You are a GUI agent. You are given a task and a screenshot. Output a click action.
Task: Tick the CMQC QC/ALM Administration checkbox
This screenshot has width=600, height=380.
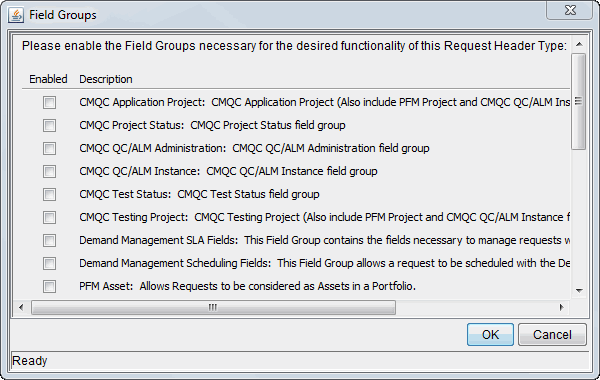pyautogui.click(x=49, y=148)
